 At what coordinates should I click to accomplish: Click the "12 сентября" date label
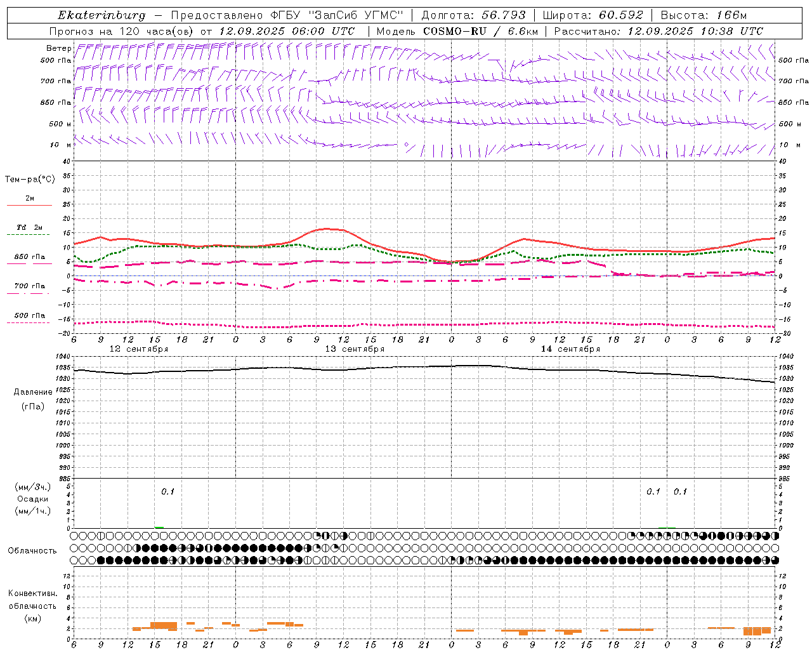point(139,349)
